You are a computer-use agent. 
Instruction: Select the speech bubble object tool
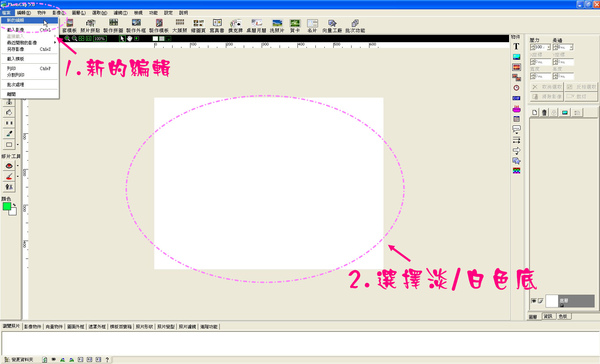(516, 129)
